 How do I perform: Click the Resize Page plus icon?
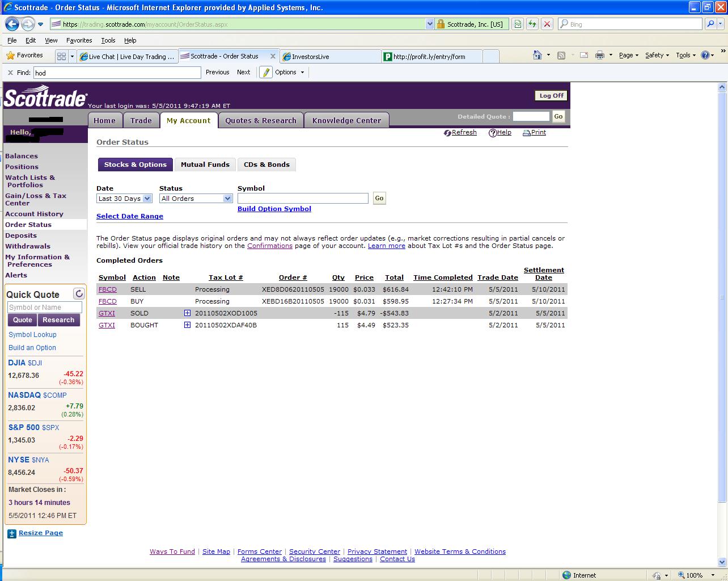[12, 533]
